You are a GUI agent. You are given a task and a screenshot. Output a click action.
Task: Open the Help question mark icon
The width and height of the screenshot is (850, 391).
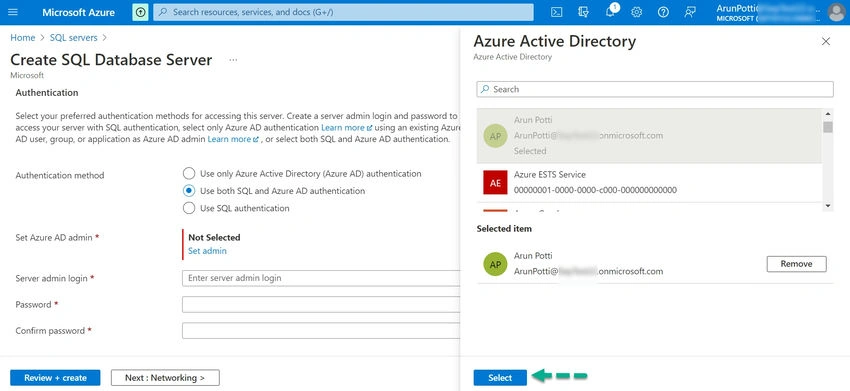pos(663,12)
